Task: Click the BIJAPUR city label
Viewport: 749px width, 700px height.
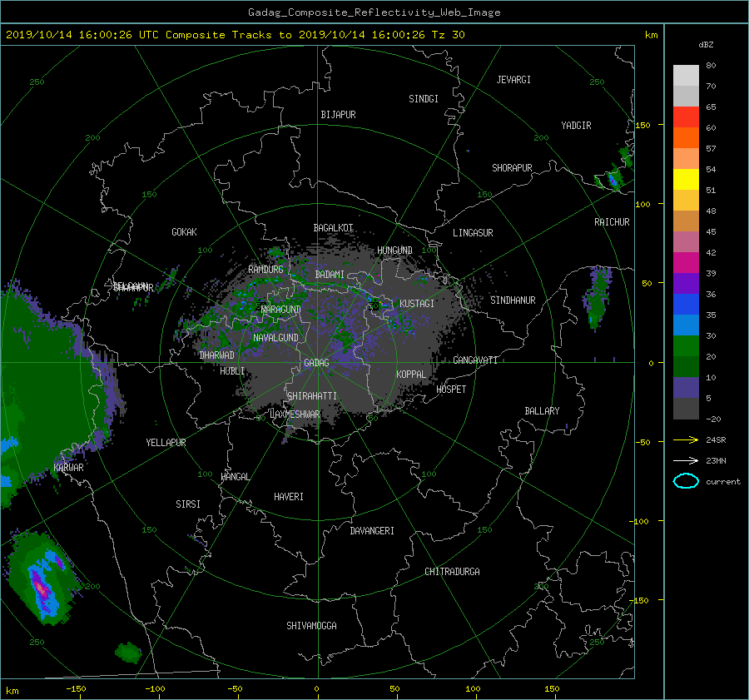Action: 338,115
